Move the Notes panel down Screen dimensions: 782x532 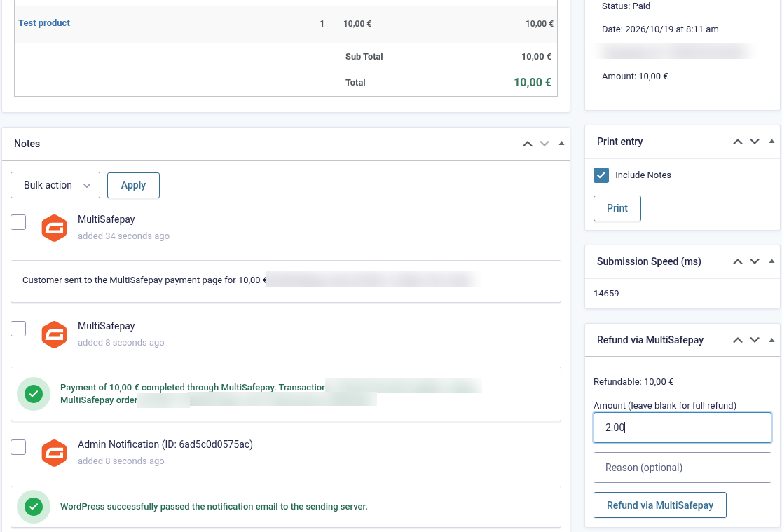[544, 144]
